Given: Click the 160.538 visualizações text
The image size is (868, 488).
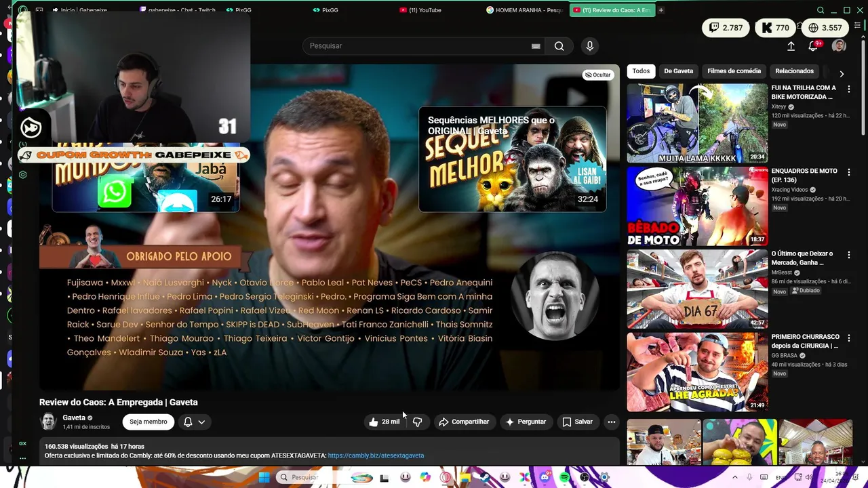Looking at the screenshot, I should [x=76, y=447].
